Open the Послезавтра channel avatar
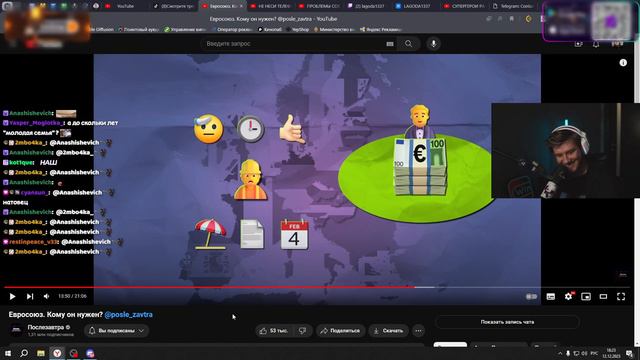Screen dimensions: 640x360 tap(16, 330)
